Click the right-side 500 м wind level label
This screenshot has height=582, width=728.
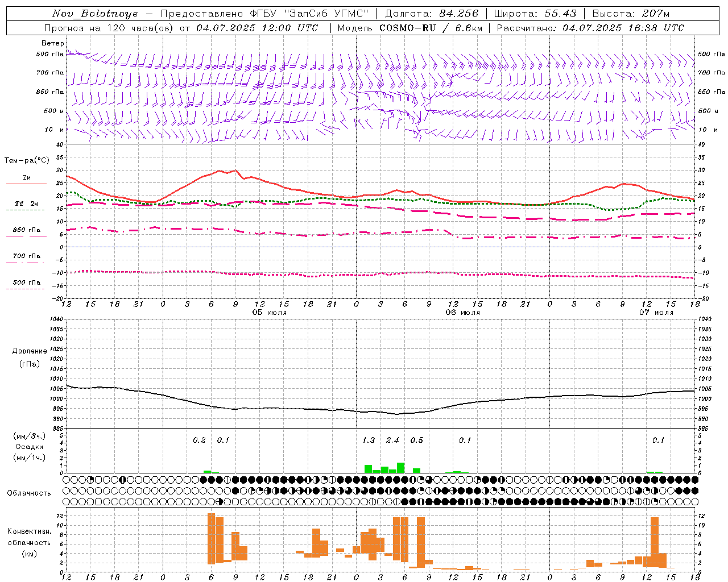pos(709,111)
